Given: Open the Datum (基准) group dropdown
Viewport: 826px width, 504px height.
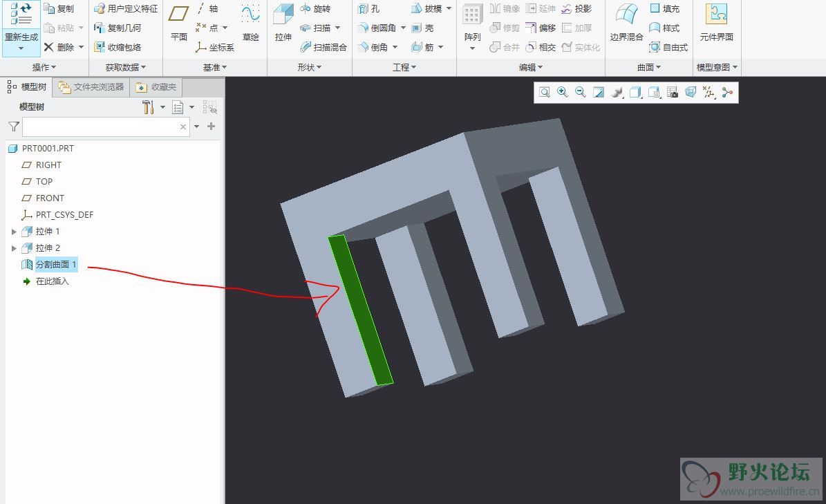Looking at the screenshot, I should 215,68.
